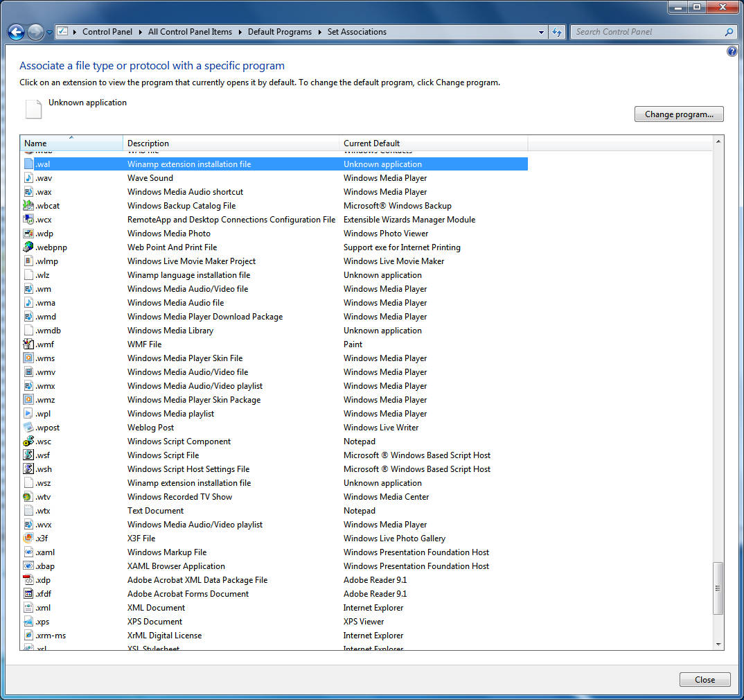Sort by the Description column header
Screen dimensions: 744x700
tap(231, 143)
